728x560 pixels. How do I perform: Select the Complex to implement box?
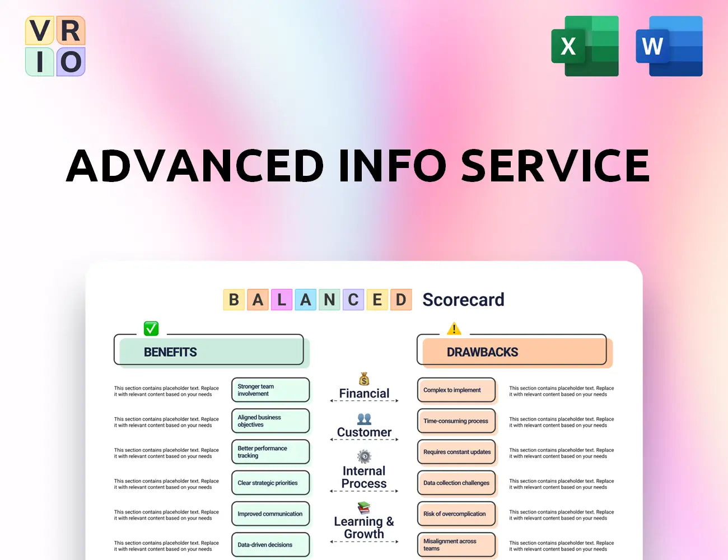click(x=457, y=390)
